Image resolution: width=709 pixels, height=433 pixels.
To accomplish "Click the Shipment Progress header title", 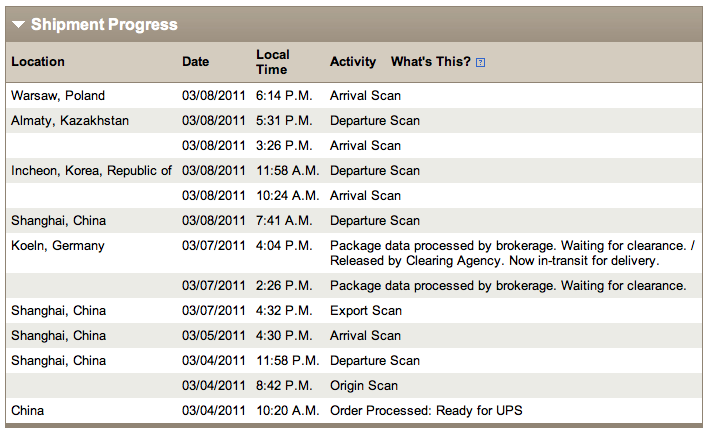I will point(104,24).
